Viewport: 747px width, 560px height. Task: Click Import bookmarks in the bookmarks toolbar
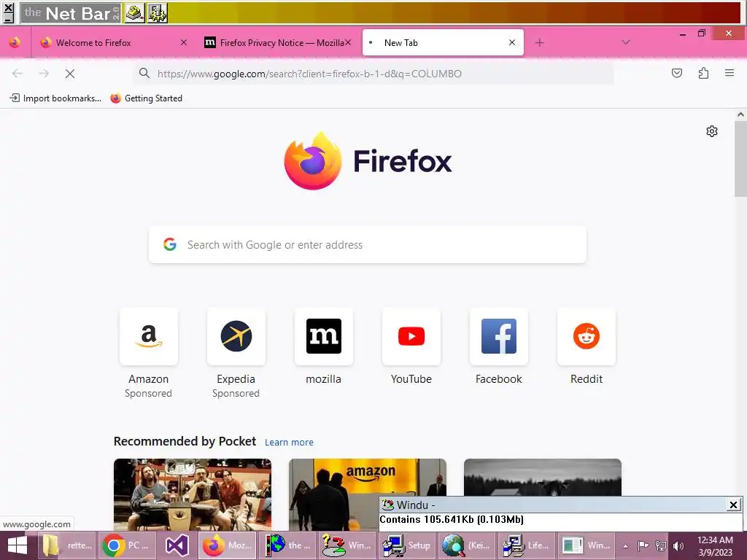tap(55, 98)
